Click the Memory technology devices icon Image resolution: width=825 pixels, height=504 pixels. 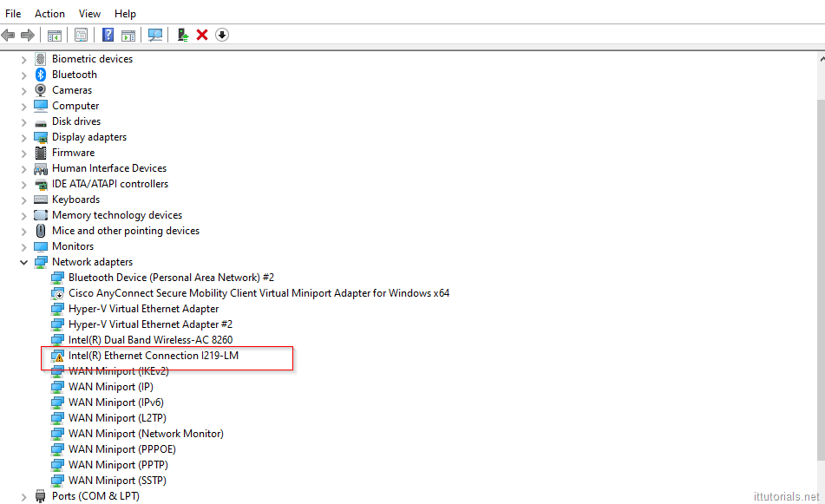pyautogui.click(x=41, y=215)
